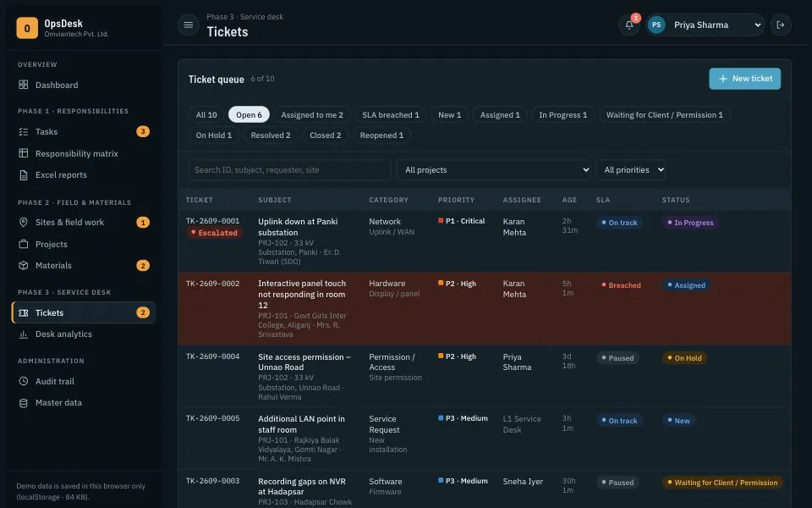Click the OpsDesk logo icon
812x508 pixels.
coord(27,28)
